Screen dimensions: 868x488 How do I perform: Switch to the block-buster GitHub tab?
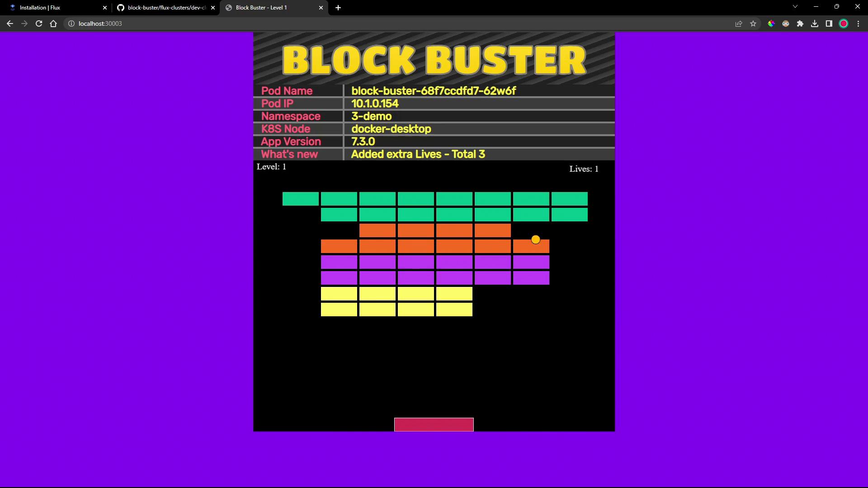pos(166,8)
